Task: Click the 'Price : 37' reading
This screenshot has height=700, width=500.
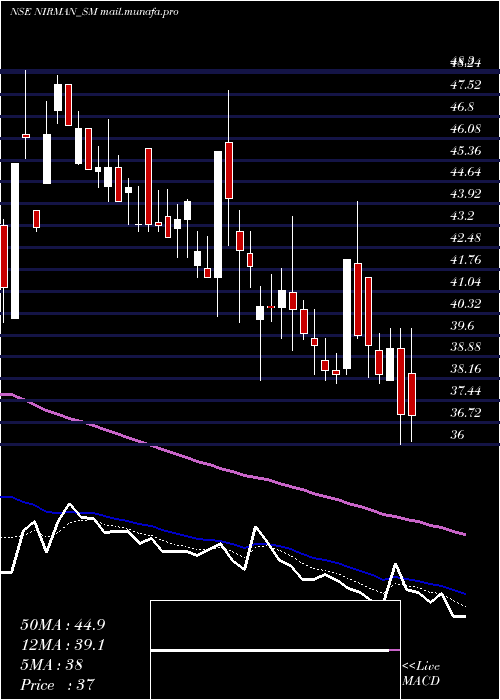Action: tap(58, 685)
